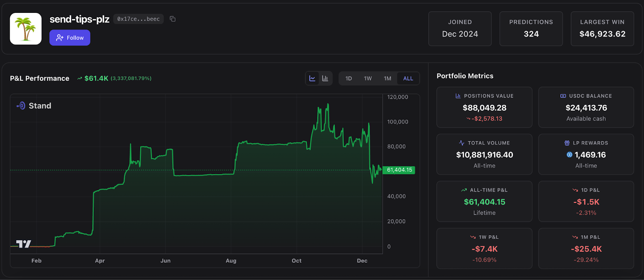Select the 1M time range
This screenshot has height=280, width=644.
[x=388, y=79]
